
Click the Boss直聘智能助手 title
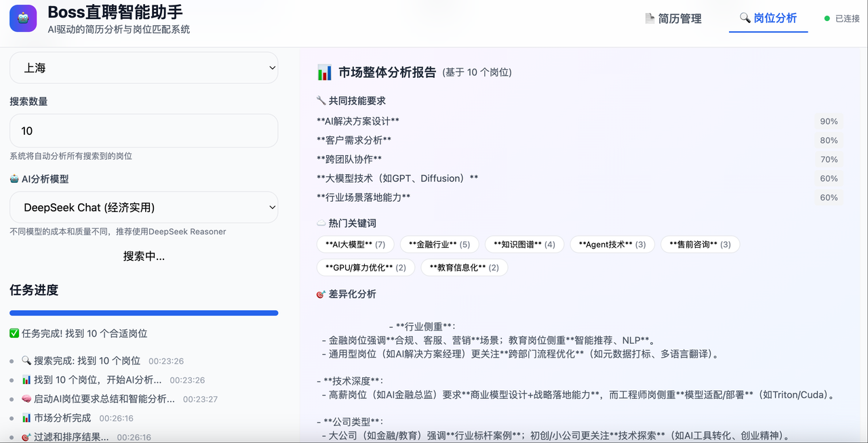coord(115,12)
